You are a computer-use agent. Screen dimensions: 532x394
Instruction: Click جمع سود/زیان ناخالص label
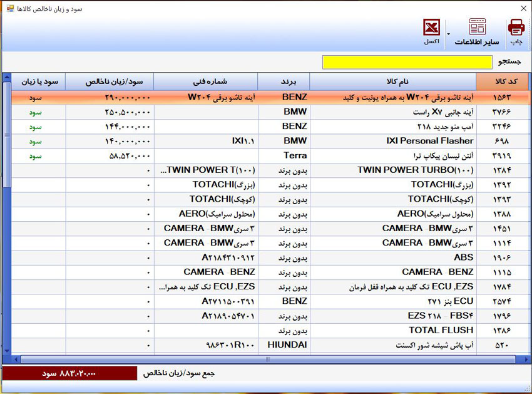pos(179,373)
